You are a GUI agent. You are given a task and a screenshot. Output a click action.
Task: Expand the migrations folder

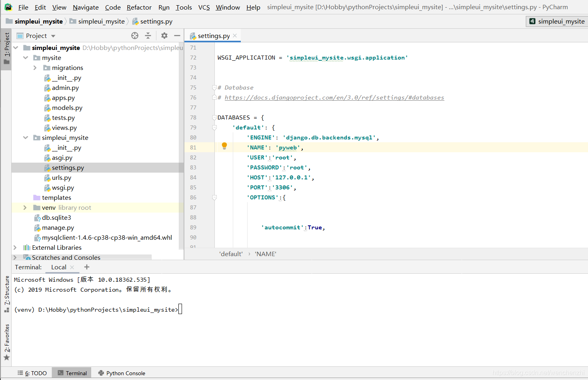[x=35, y=68]
